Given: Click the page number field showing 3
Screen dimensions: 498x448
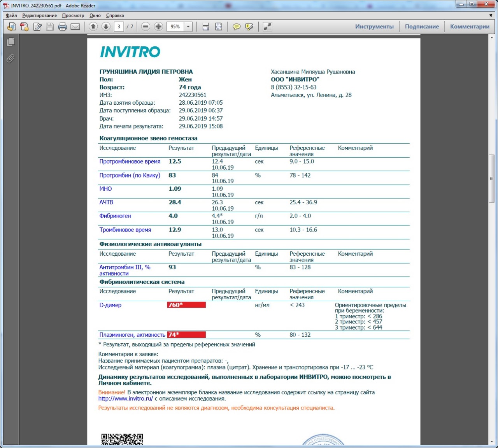Looking at the screenshot, I should point(119,26).
